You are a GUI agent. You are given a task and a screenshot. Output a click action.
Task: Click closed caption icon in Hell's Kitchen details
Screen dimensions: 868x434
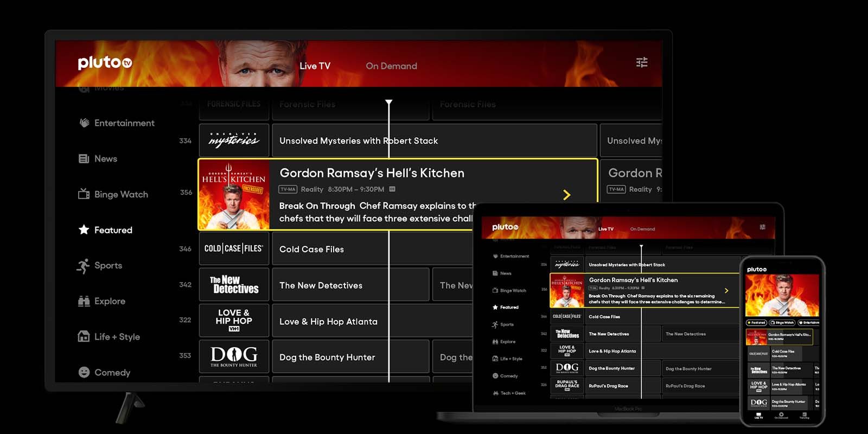(392, 189)
